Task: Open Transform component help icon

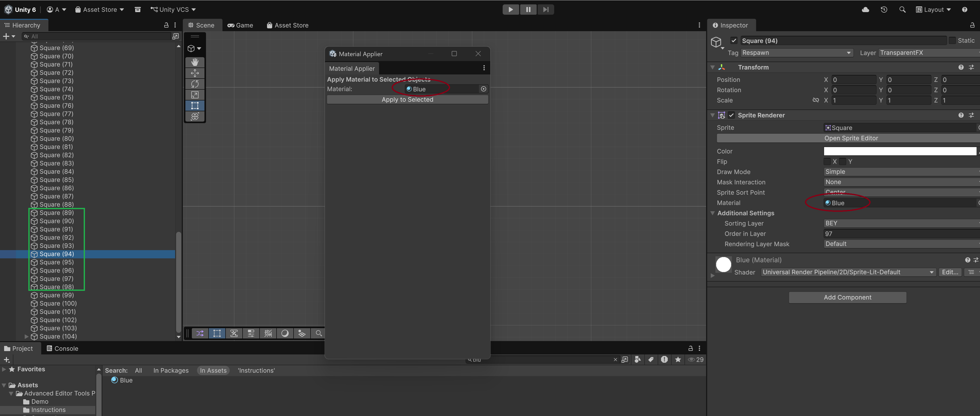Action: coord(961,67)
